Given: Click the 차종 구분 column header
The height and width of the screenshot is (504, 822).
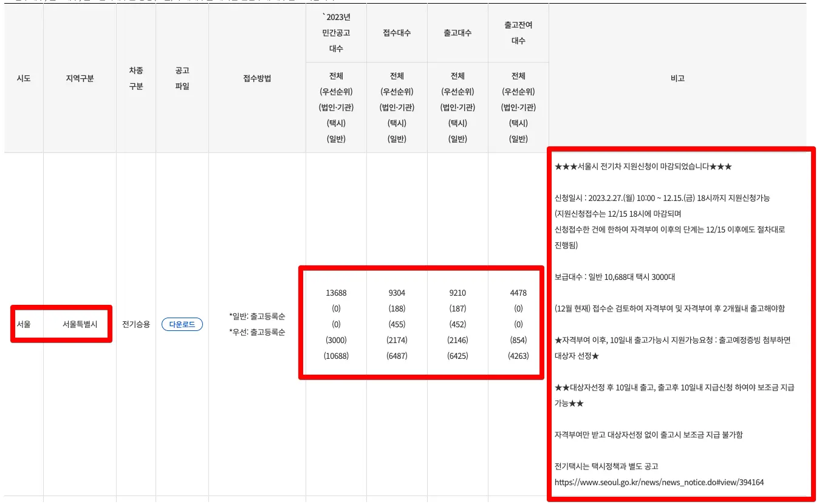Looking at the screenshot, I should tap(136, 79).
